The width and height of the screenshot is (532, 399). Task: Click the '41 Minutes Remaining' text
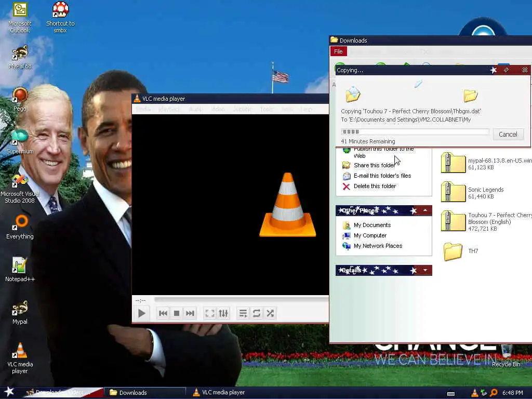click(368, 141)
